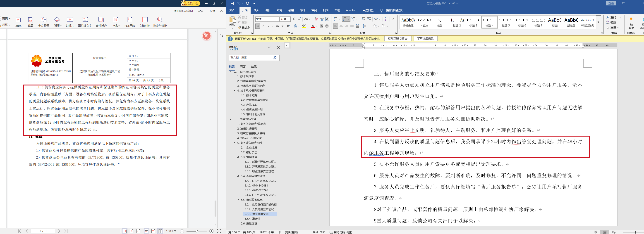Image resolution: width=644 pixels, height=234 pixels.
Task: Click 添加图标到桌面 in the PDF reader
Action: 183,11
